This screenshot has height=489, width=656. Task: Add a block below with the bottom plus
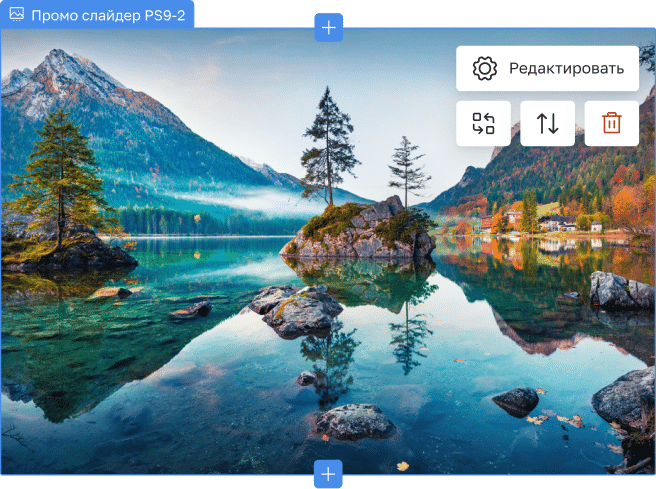(x=328, y=473)
